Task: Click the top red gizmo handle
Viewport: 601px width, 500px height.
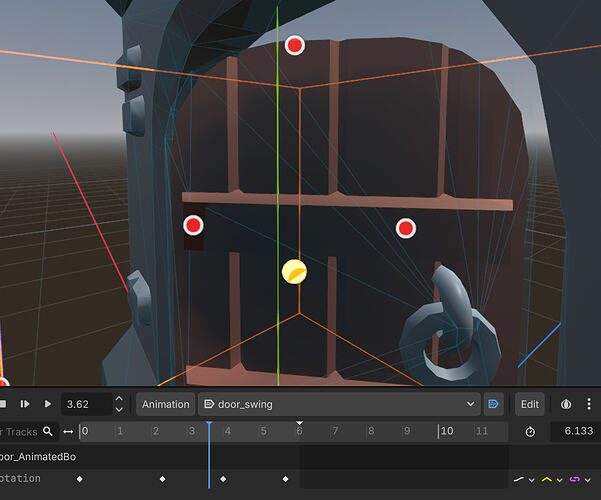Action: [295, 46]
